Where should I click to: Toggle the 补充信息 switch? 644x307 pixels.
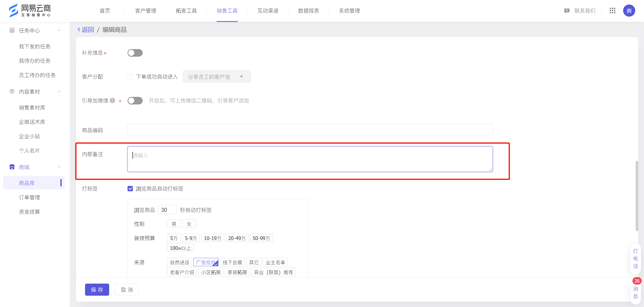click(135, 53)
